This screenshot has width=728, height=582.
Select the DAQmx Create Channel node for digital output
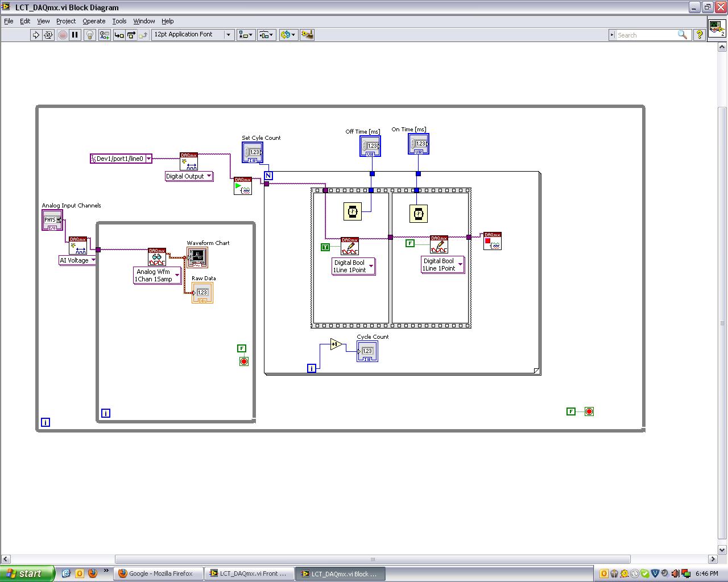pos(189,161)
